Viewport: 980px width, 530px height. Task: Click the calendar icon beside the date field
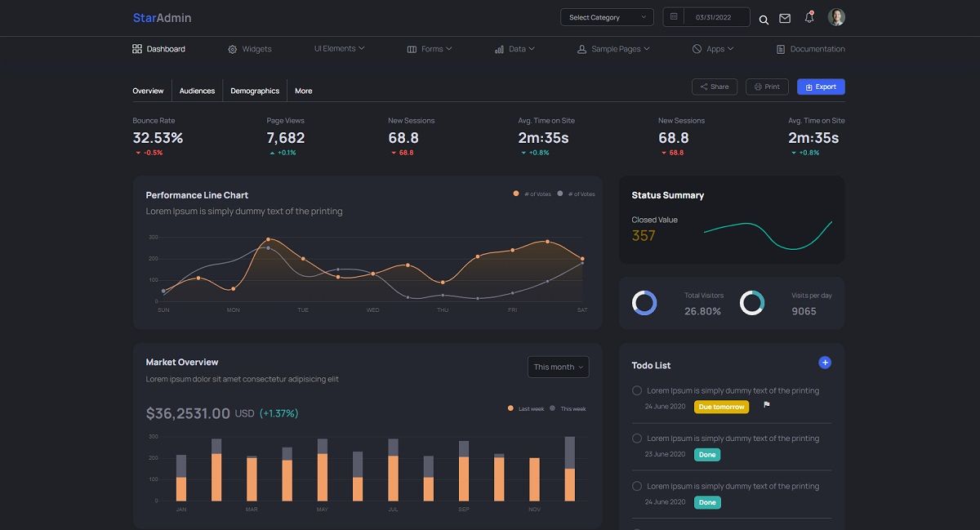[672, 16]
